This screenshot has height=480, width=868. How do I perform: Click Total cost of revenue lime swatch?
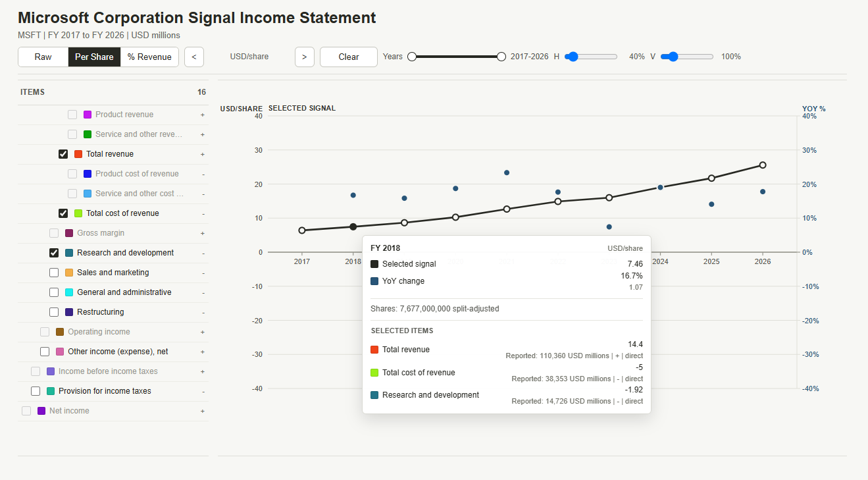point(78,213)
